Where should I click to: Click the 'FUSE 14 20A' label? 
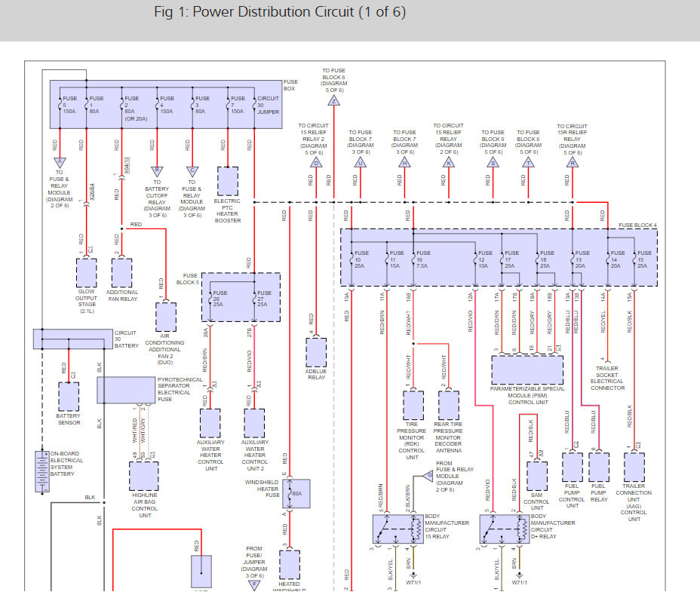pos(618,259)
